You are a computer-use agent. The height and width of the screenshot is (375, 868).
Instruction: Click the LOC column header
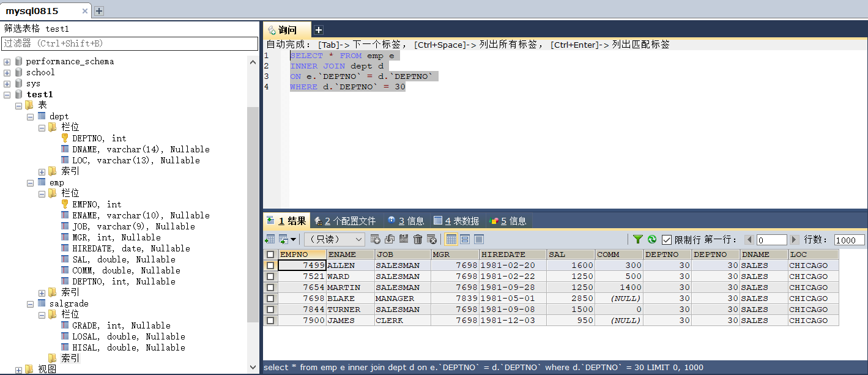pyautogui.click(x=813, y=254)
